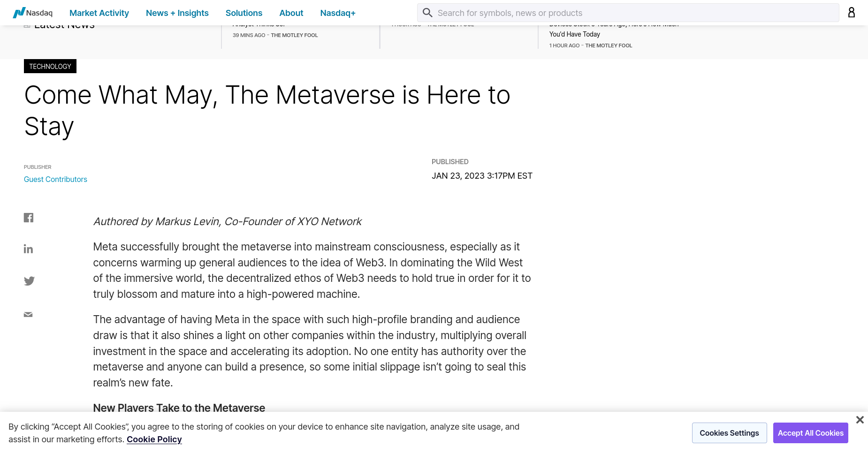The image size is (868, 454).
Task: Open the Guest Contributors publisher link
Action: (x=55, y=179)
